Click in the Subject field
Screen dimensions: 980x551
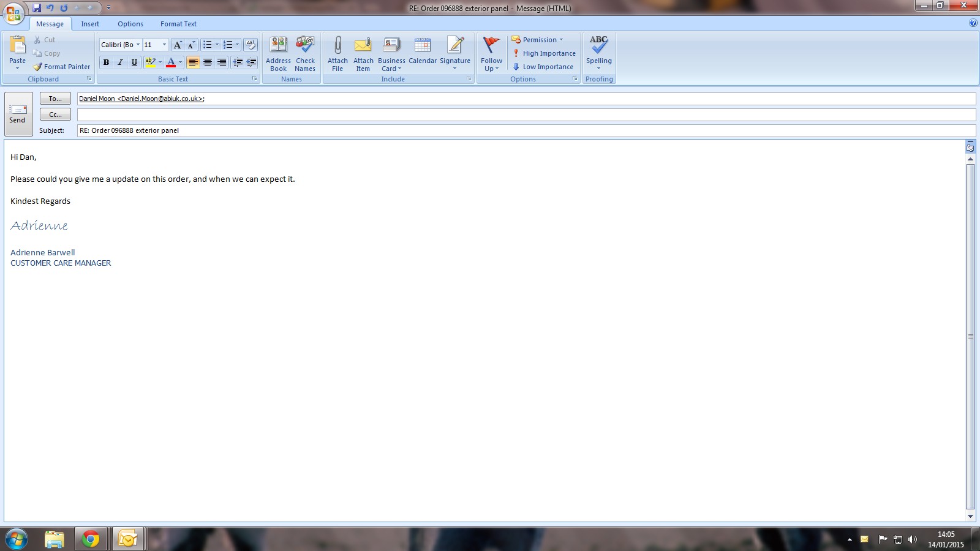(x=526, y=130)
